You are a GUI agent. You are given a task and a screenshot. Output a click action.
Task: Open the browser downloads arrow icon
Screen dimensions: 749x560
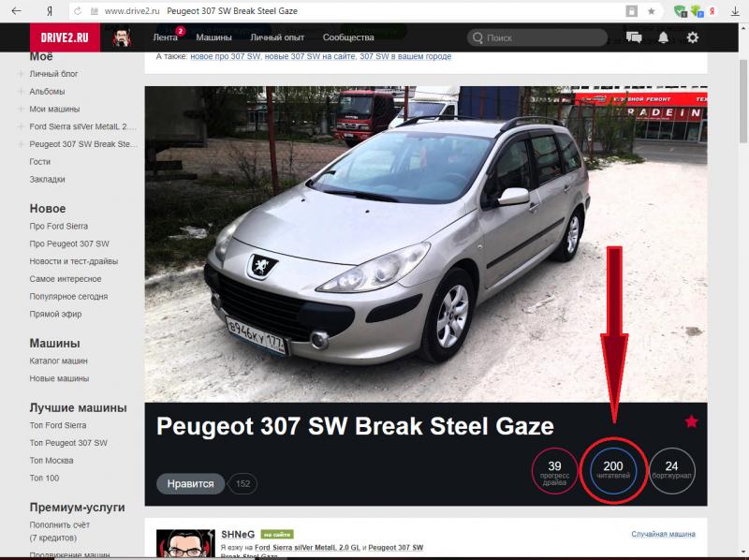coord(735,11)
